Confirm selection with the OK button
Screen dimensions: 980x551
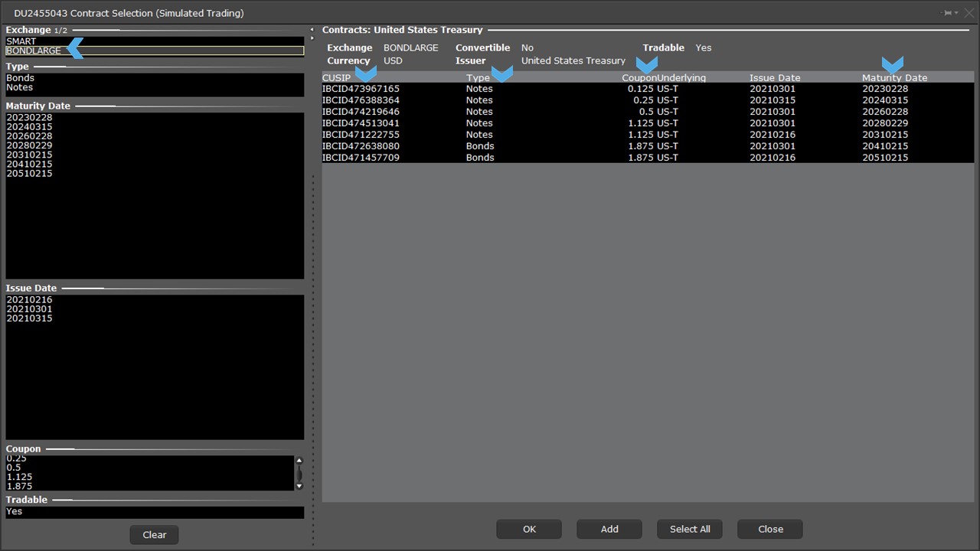click(529, 529)
